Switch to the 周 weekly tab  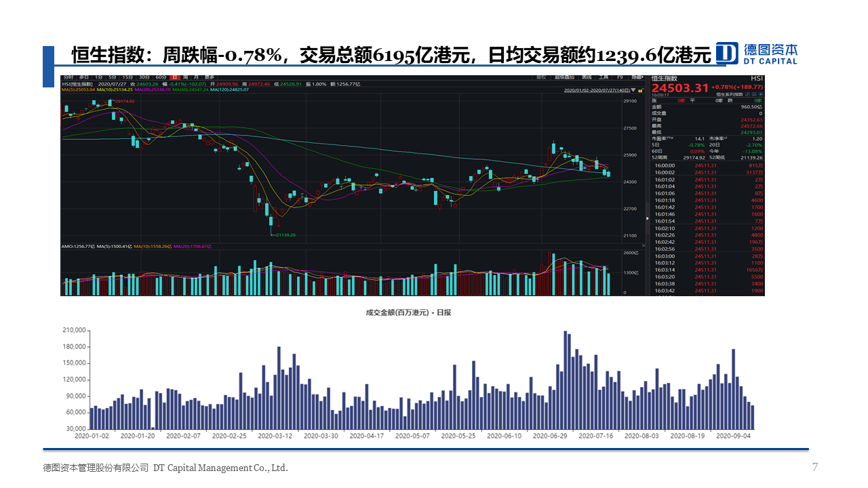185,77
